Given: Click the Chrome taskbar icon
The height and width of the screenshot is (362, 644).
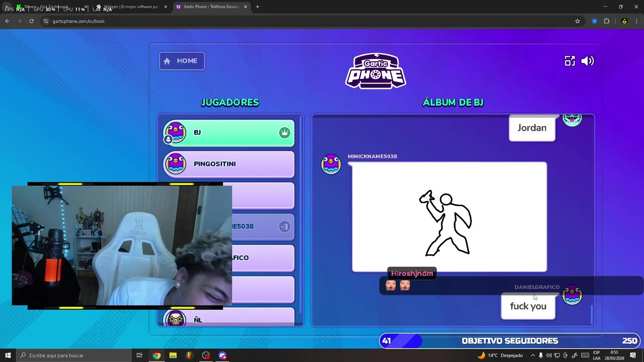Looking at the screenshot, I should tap(156, 355).
